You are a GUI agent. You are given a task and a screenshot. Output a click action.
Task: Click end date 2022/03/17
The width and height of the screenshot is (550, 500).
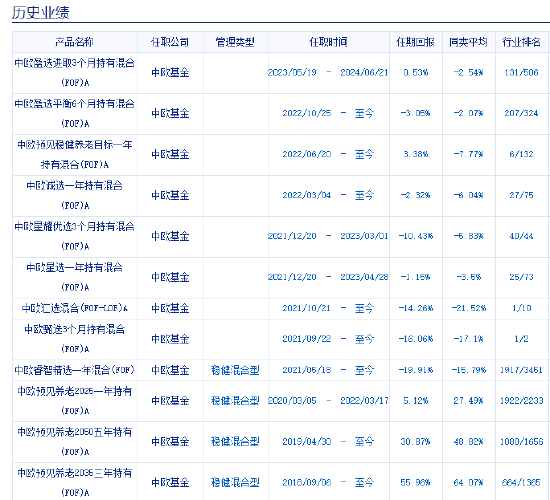[x=364, y=400]
